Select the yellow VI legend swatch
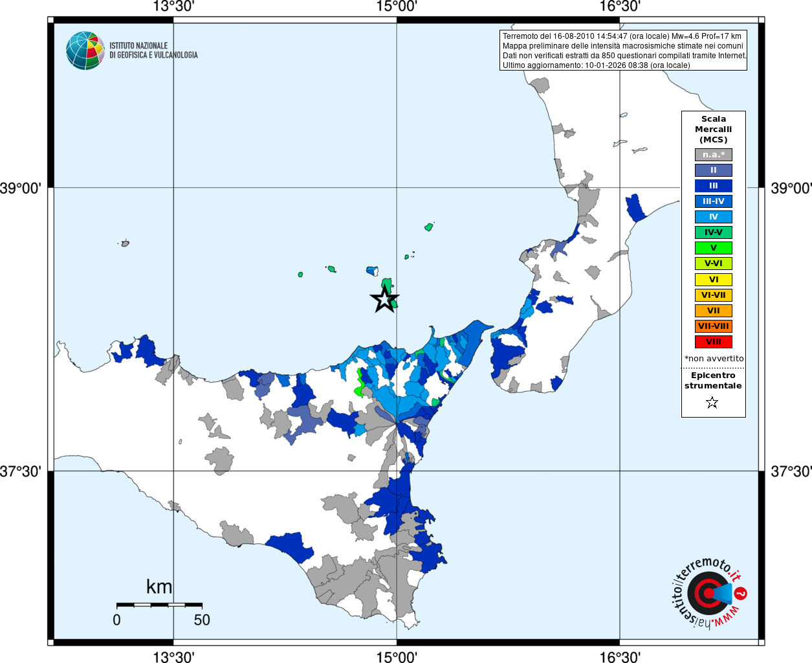 (x=713, y=280)
